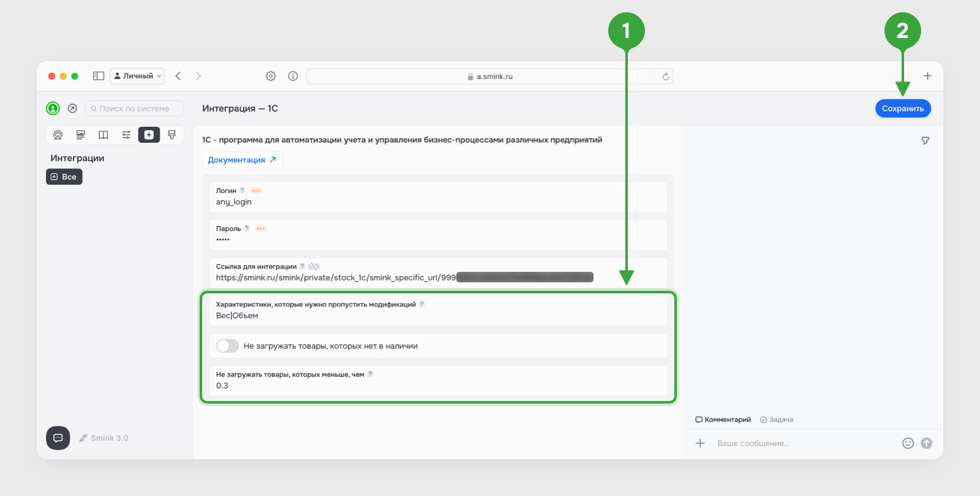Toggle Не загружать товары, которых нет в наличии
This screenshot has height=496, width=980.
click(x=227, y=346)
